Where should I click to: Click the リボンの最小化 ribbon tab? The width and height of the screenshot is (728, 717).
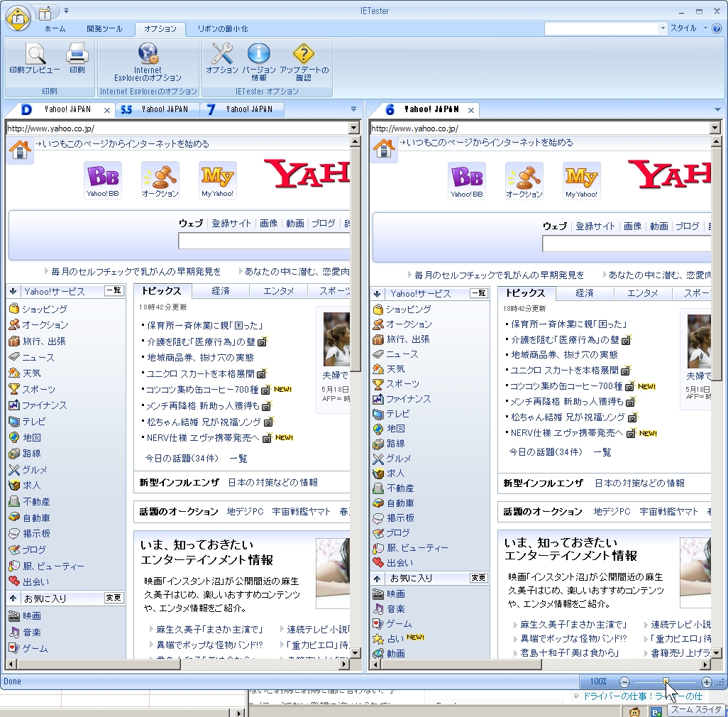[x=223, y=29]
